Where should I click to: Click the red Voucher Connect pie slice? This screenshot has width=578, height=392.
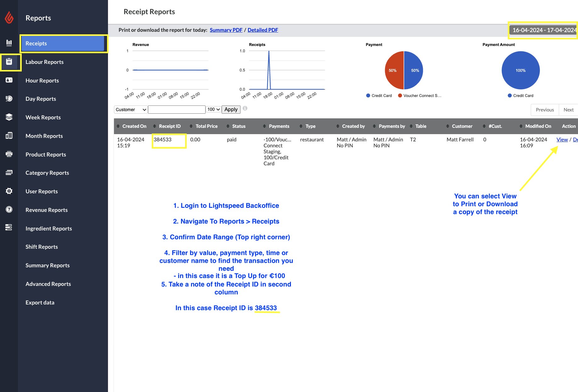394,70
